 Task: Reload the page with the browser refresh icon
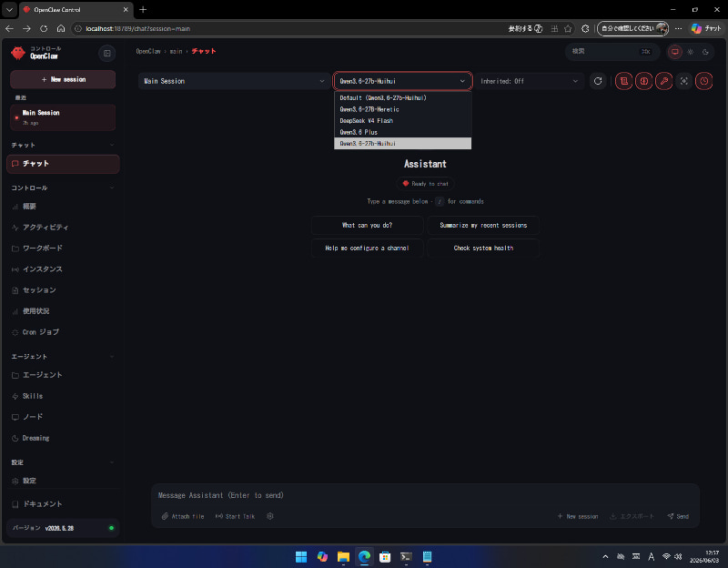point(44,29)
